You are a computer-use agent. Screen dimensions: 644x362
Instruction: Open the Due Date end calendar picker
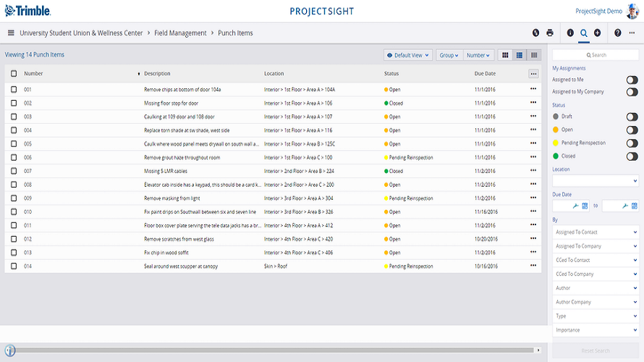tap(635, 206)
